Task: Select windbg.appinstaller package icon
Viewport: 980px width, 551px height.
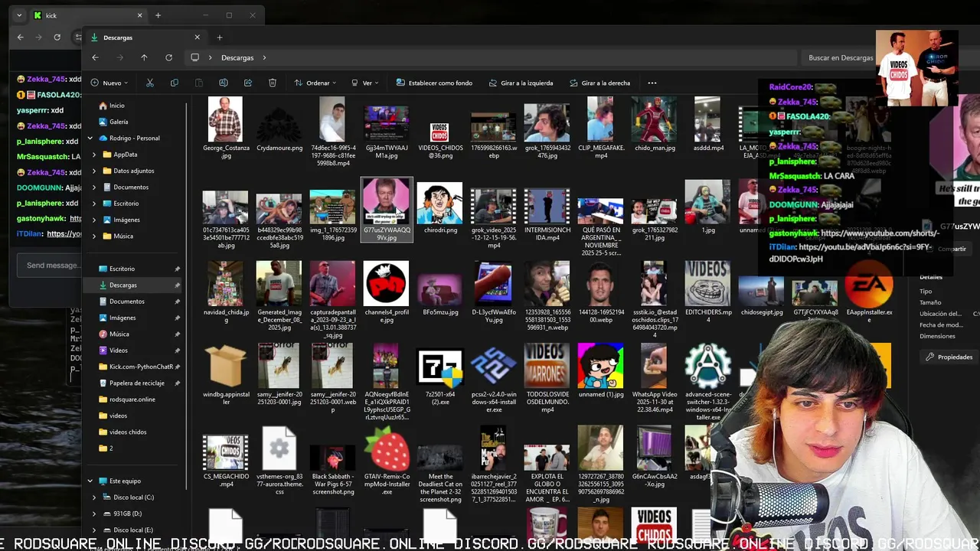Action: point(226,375)
